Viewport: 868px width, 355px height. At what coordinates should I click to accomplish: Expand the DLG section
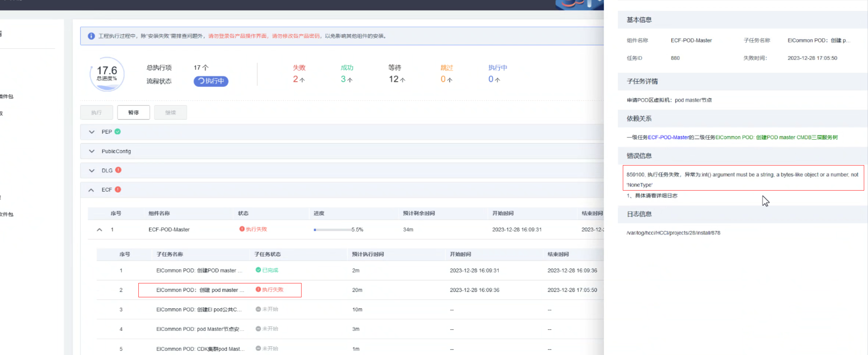(91, 171)
